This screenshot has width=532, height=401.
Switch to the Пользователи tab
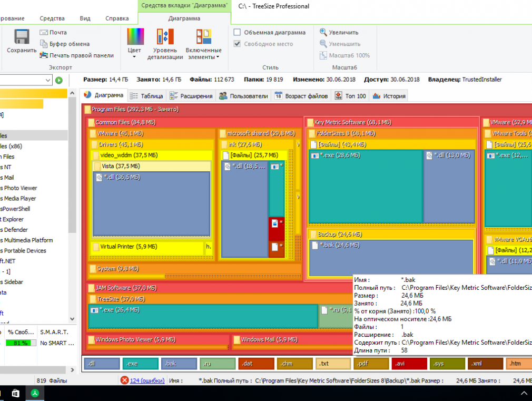pos(243,96)
